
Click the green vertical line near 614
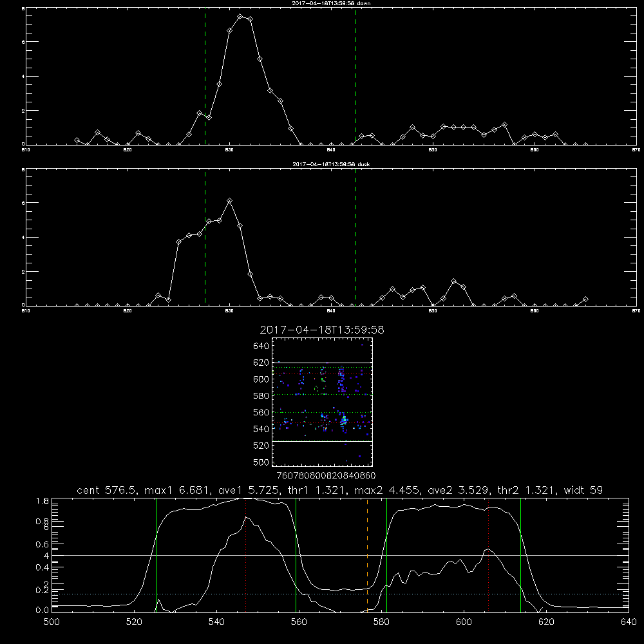point(520,555)
